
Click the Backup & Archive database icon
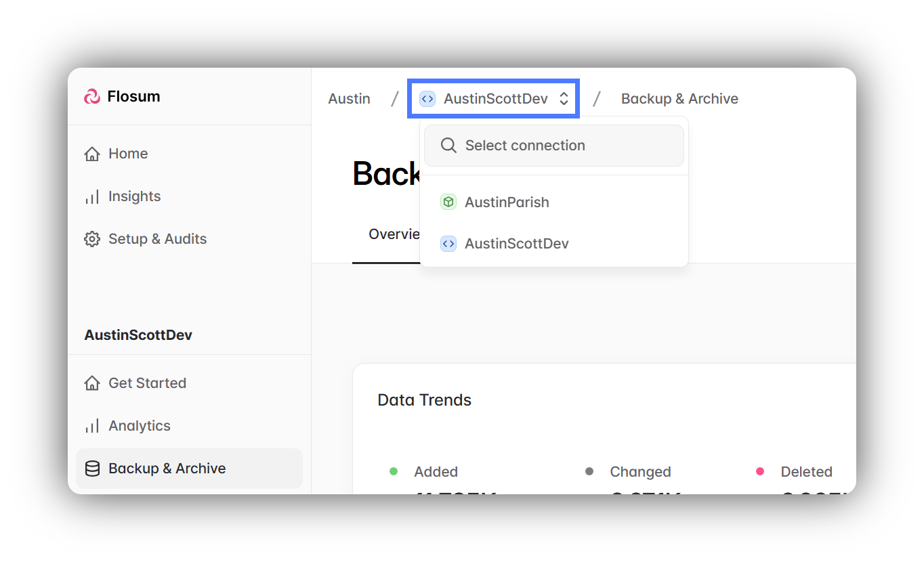pyautogui.click(x=92, y=469)
